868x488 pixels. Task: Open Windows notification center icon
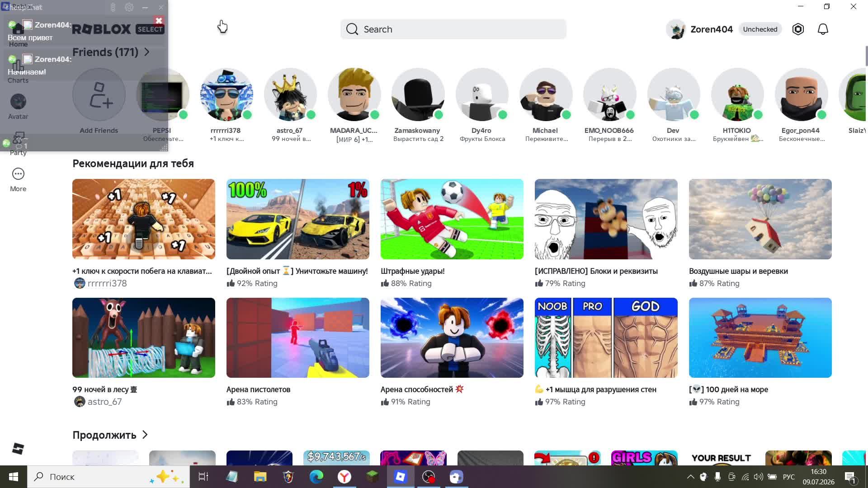[x=850, y=477]
